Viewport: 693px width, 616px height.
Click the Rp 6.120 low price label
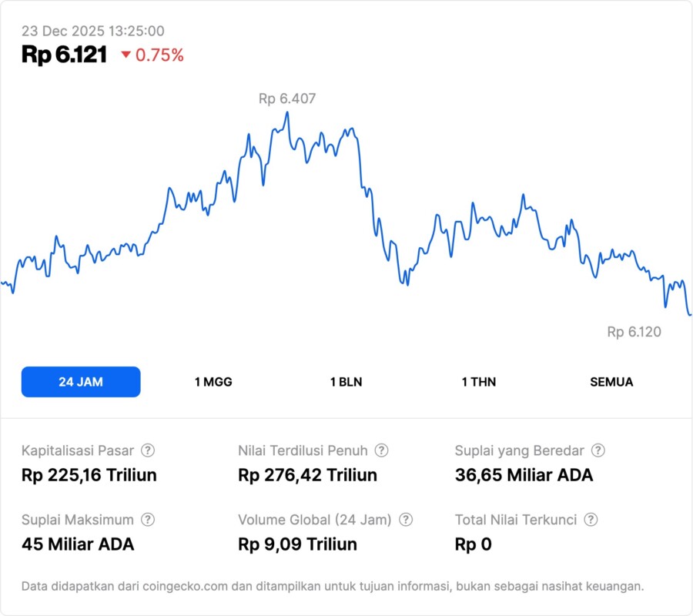pyautogui.click(x=634, y=332)
